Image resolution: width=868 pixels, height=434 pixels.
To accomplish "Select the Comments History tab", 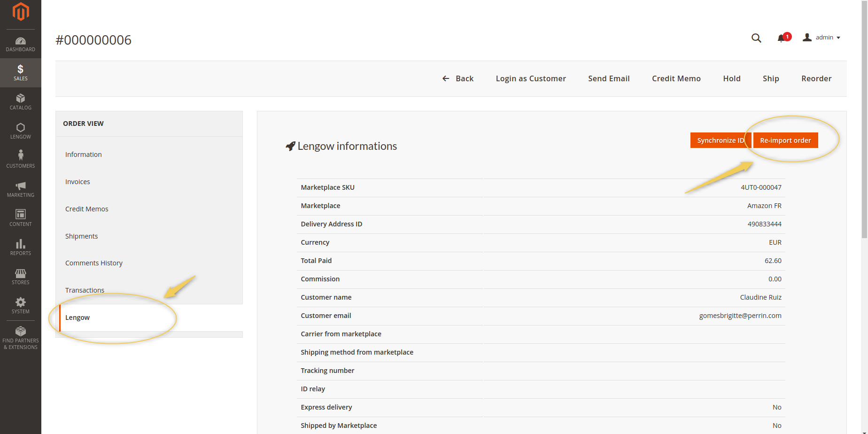I will click(93, 263).
